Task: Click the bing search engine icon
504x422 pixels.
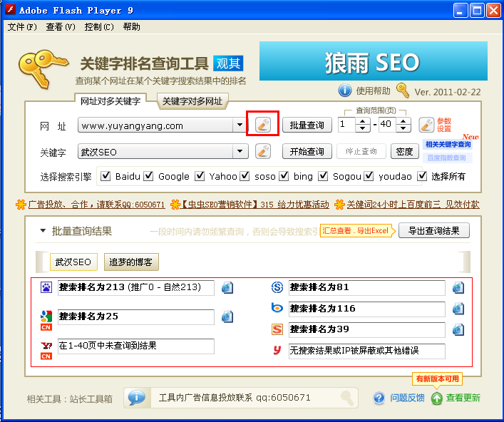Action: 277,308
